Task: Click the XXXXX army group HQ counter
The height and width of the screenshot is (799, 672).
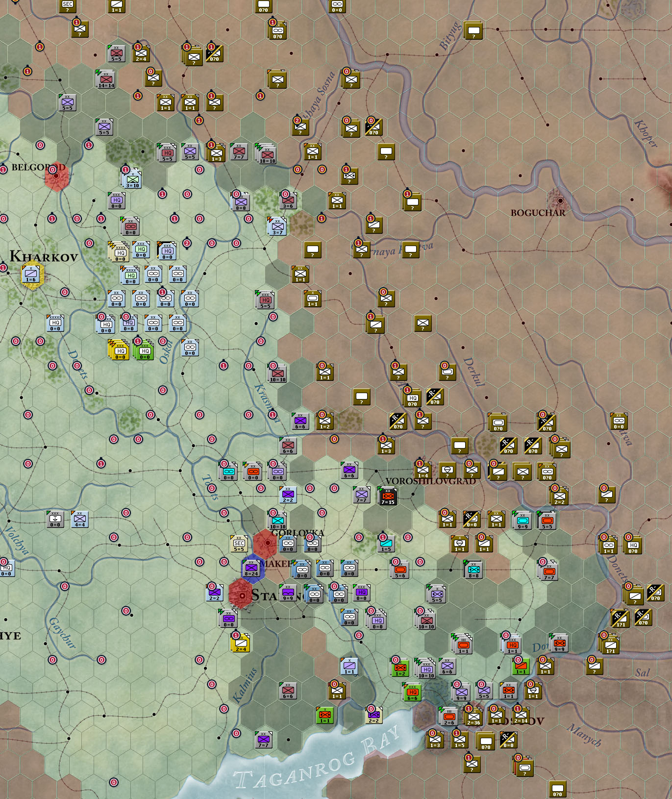Action: (x=55, y=323)
